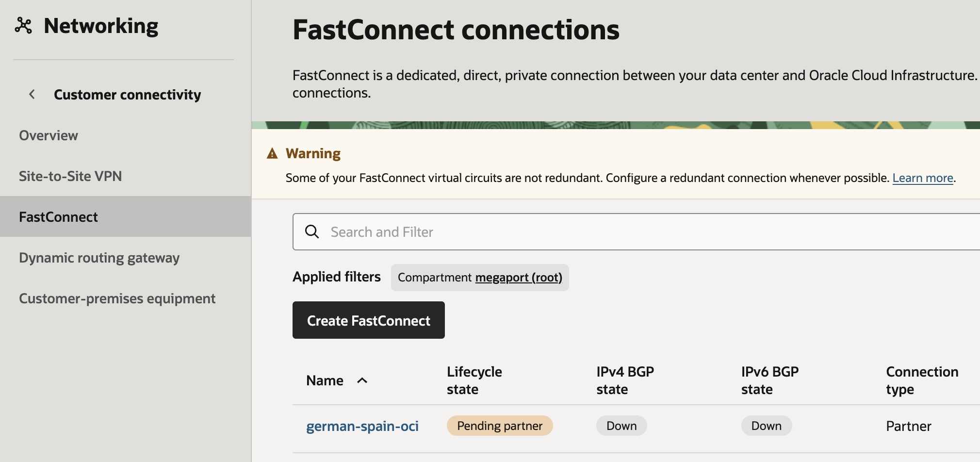980x462 pixels.
Task: Select Overview in the sidebar
Action: (x=48, y=135)
